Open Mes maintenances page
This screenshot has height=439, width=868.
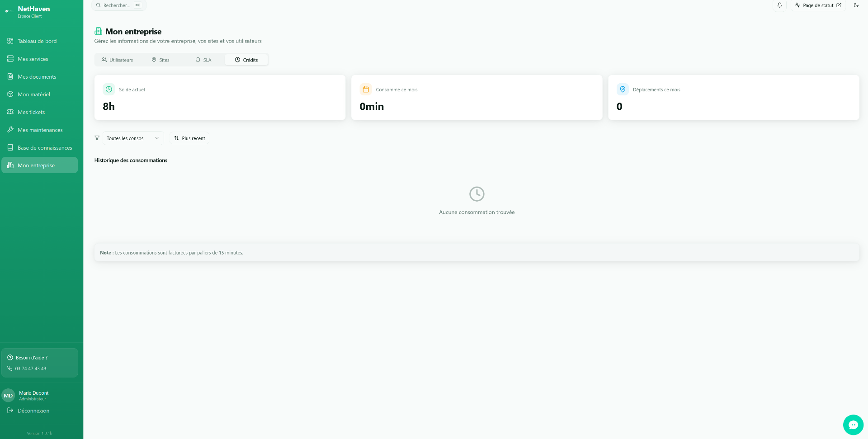tap(40, 130)
